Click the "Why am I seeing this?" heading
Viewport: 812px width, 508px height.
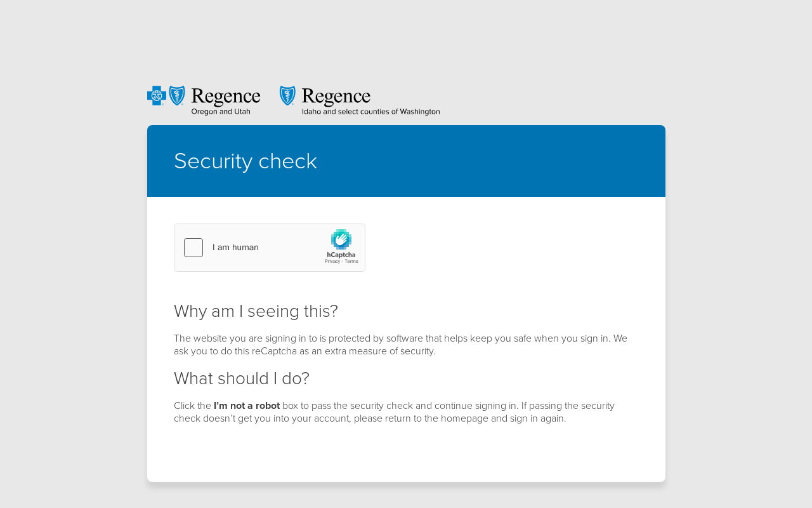[256, 311]
